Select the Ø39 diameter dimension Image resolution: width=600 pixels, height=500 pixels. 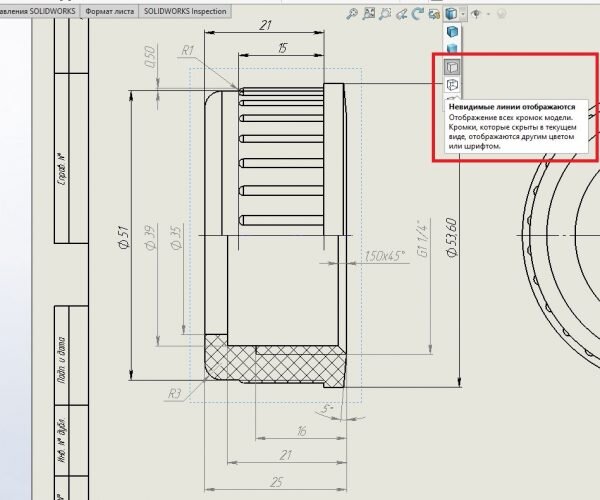[150, 237]
